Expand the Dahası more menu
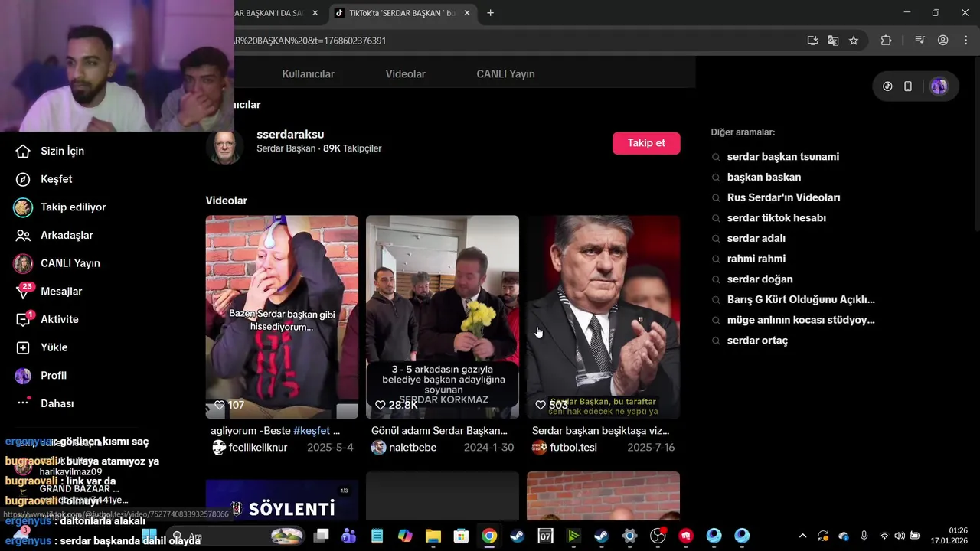 click(45, 403)
